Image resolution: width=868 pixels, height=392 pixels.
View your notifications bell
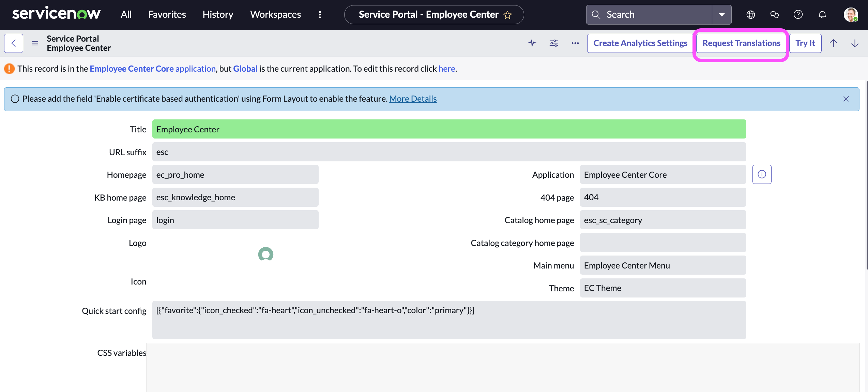pos(822,14)
